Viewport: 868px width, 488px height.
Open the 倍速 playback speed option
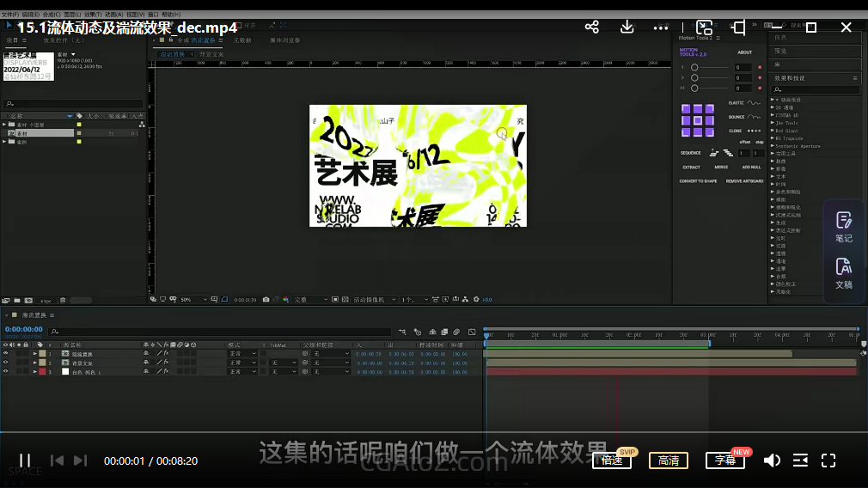[x=612, y=461]
